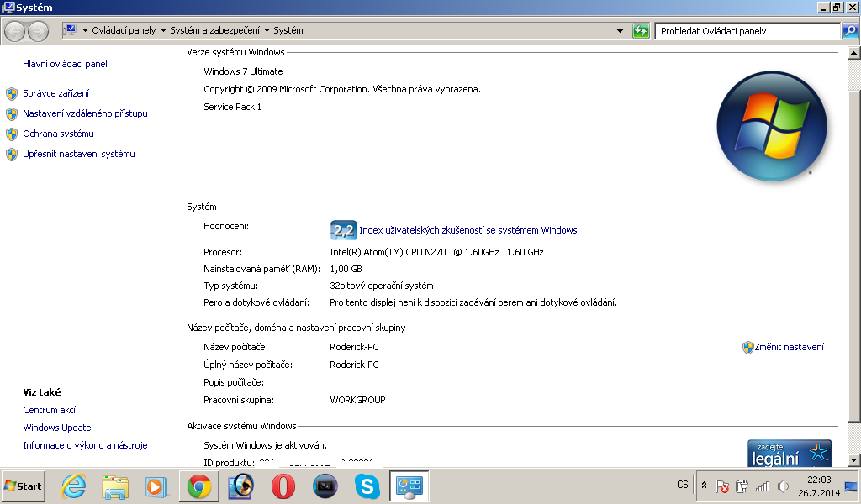This screenshot has height=504, width=861.
Task: Open Action Center flag in tray
Action: 721,486
